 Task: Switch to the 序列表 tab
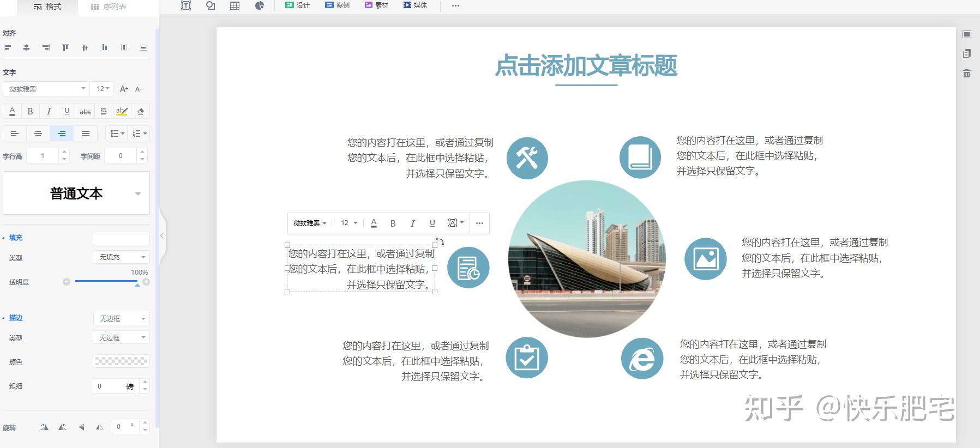tap(108, 7)
